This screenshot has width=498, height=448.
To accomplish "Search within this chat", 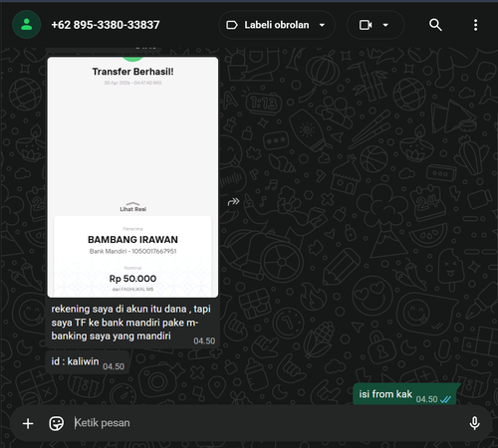I will coord(435,25).
